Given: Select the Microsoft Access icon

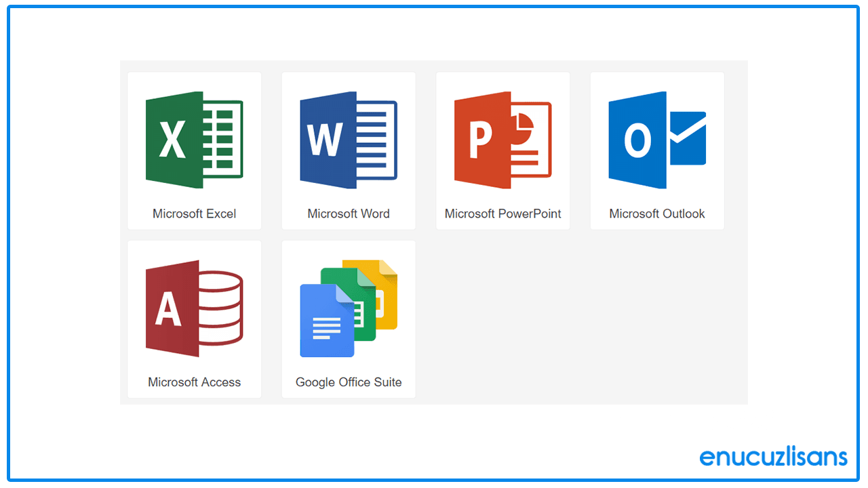Looking at the screenshot, I should point(195,308).
